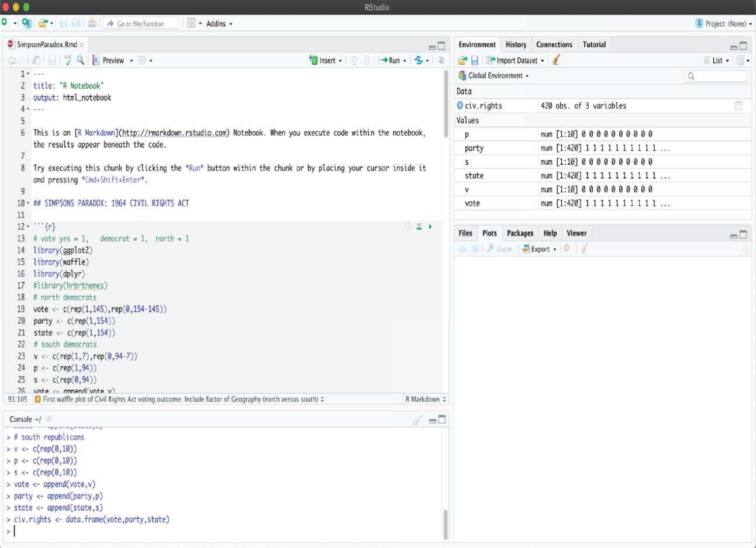Collapse the heading section at line 10
The image size is (756, 548).
coord(28,203)
